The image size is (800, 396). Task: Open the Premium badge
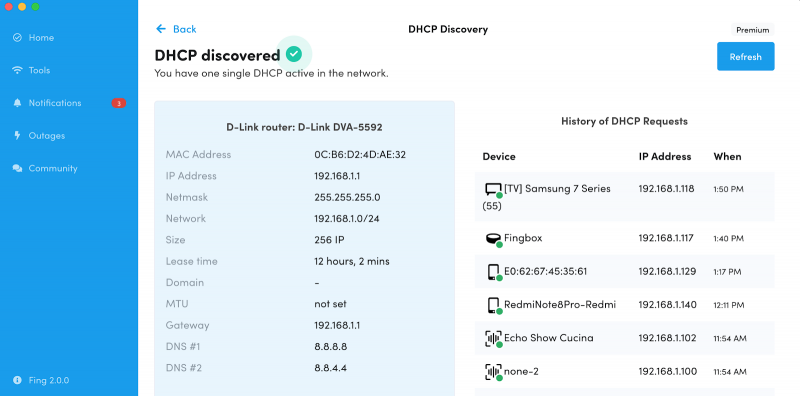[753, 30]
